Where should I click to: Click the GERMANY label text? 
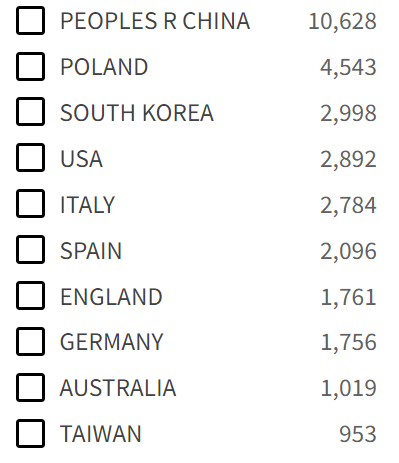[112, 342]
